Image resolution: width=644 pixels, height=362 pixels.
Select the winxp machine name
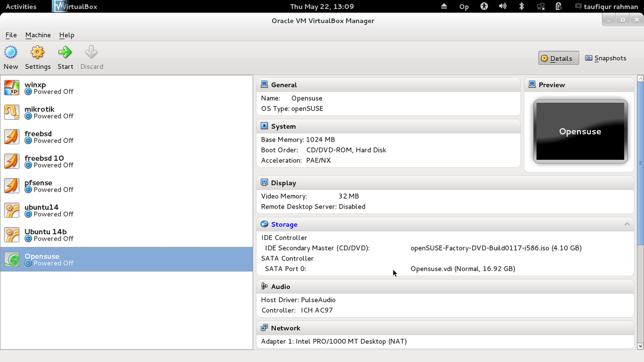click(35, 84)
